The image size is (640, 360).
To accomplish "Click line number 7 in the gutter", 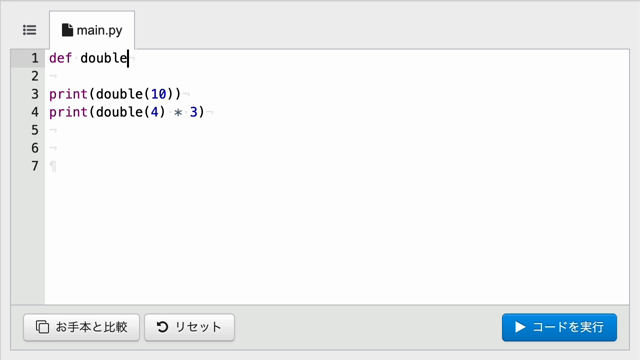I will click(x=35, y=166).
